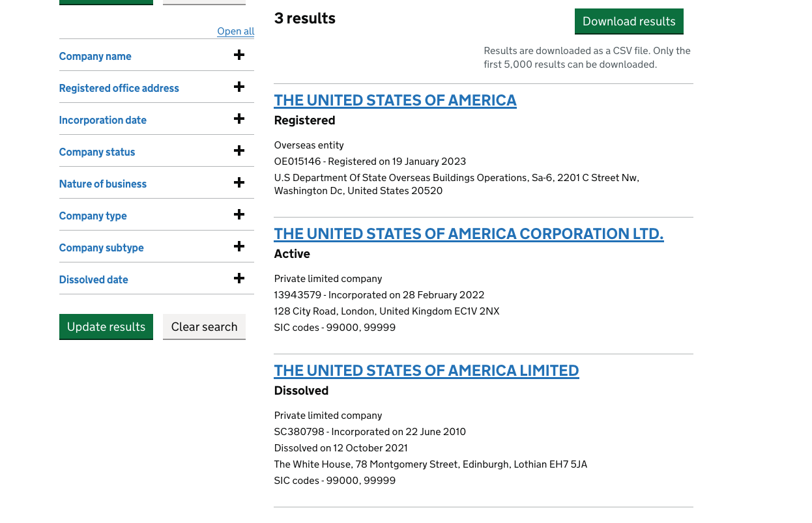
Task: Click plus icon beside Company type
Action: [239, 215]
